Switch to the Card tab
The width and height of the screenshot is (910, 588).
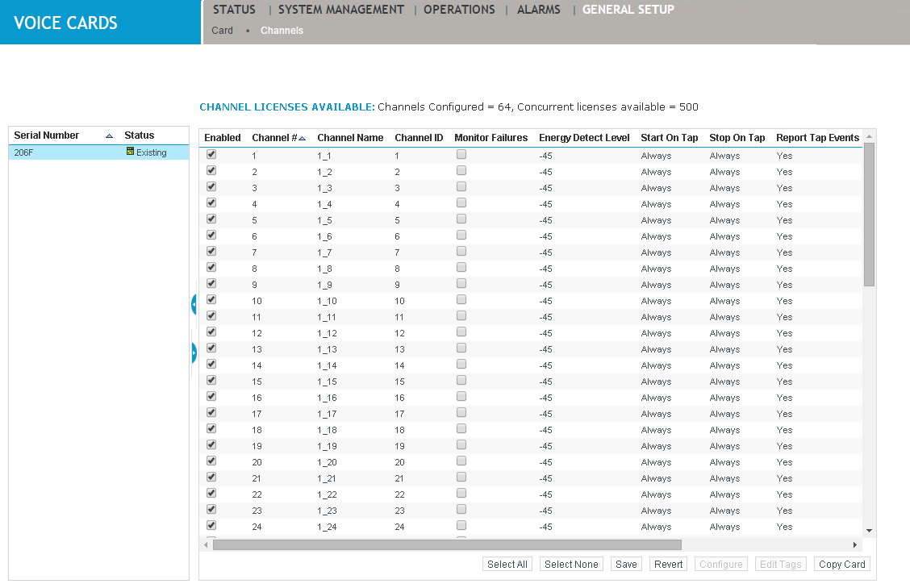[222, 30]
